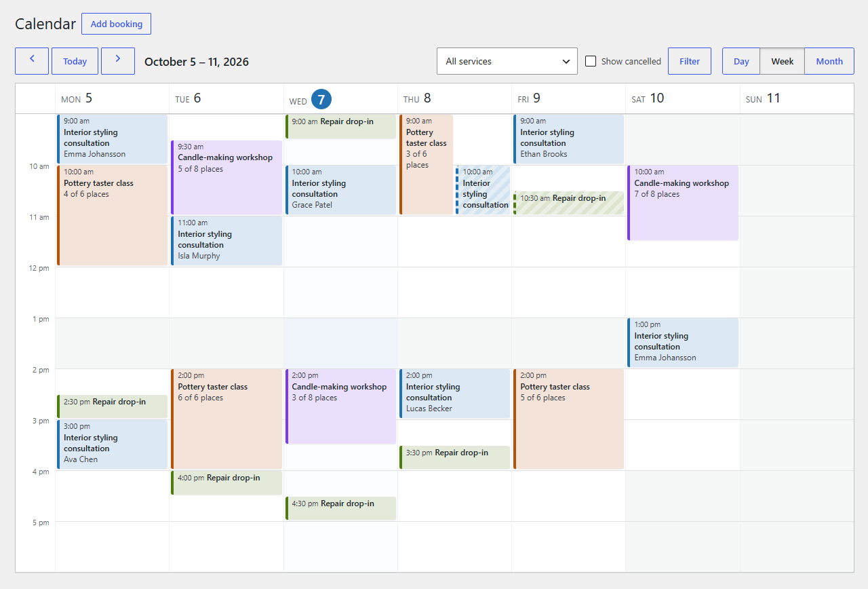Open Thursday 10:00 am striped consultation event
The image size is (868, 589).
[483, 190]
